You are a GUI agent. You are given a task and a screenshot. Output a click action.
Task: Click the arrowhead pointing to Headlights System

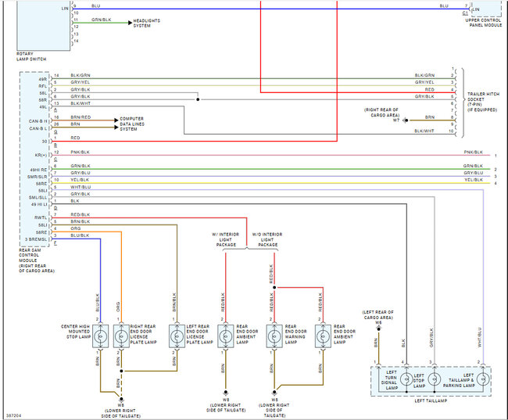pyautogui.click(x=131, y=23)
